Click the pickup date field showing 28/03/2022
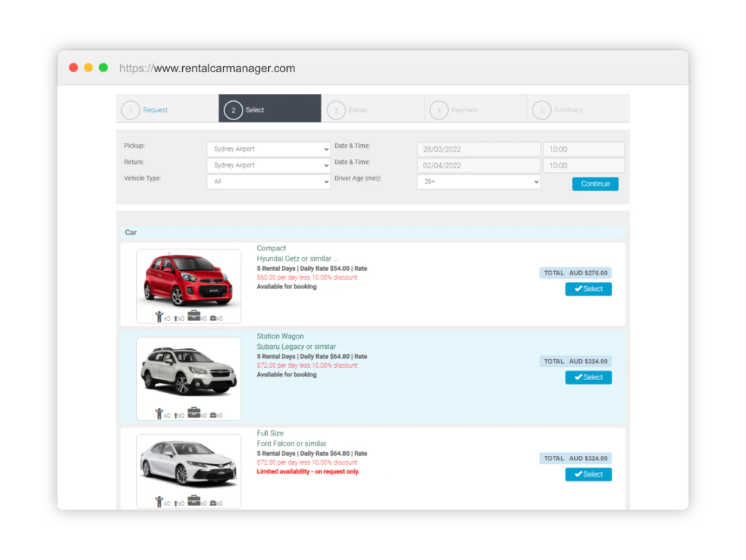Image resolution: width=746 pixels, height=560 pixels. tap(478, 149)
